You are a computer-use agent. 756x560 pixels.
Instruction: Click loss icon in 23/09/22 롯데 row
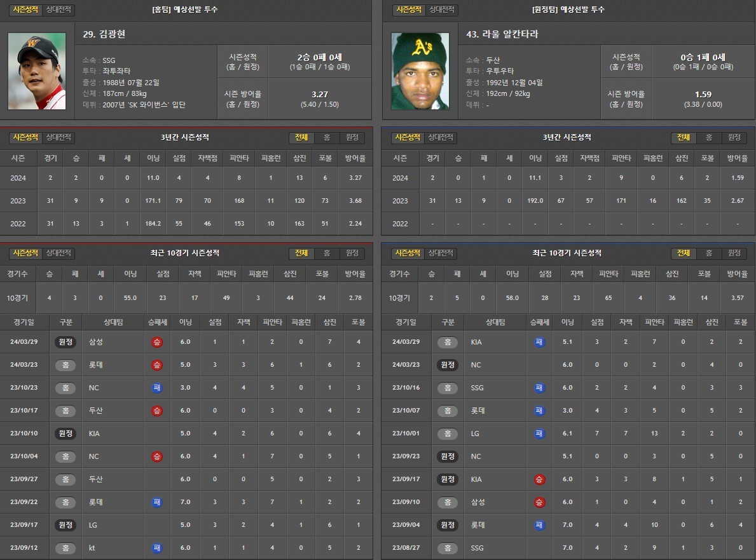156,502
